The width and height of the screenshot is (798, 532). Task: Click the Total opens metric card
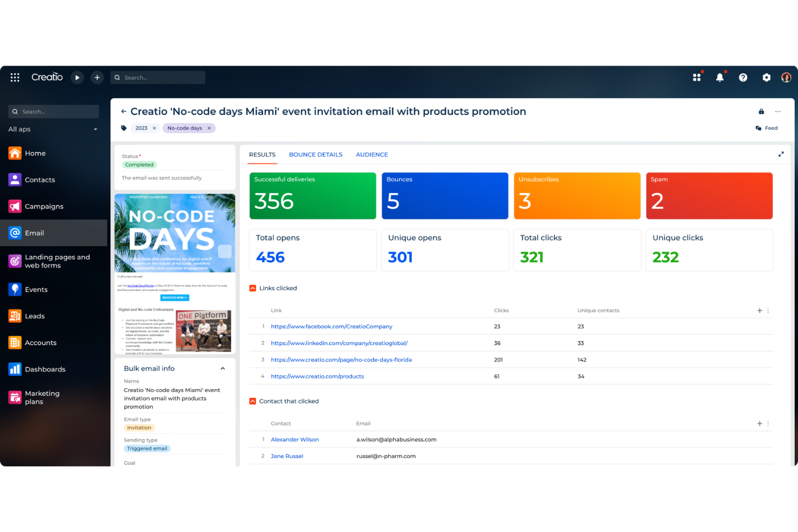(x=313, y=250)
